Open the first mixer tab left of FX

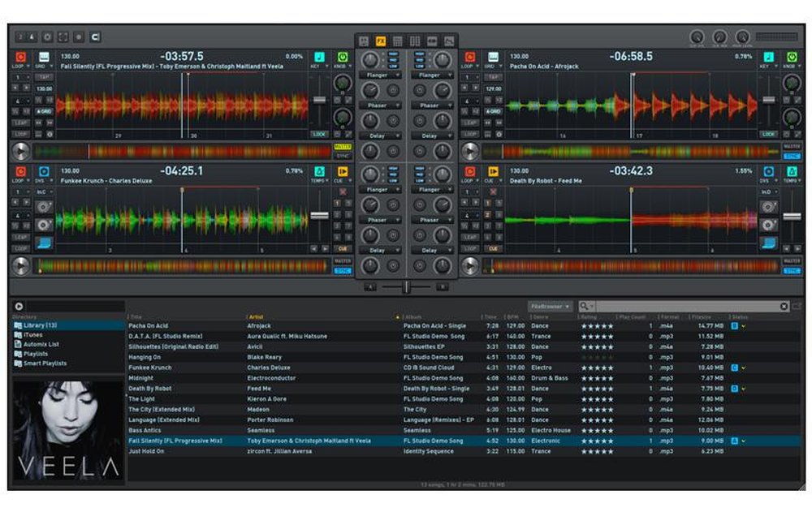pos(364,41)
